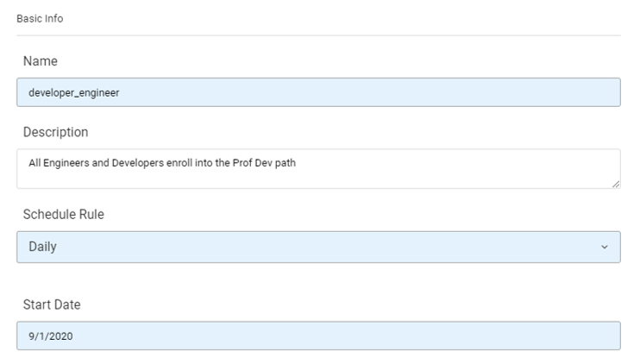This screenshot has height=364, width=640.
Task: Grab the Description textarea resize handle
Action: click(x=615, y=184)
